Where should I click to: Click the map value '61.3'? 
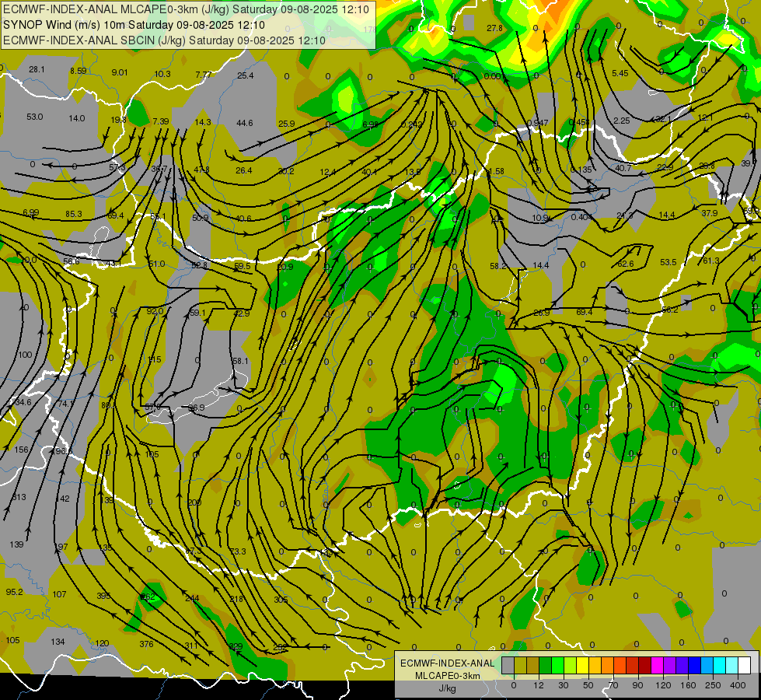click(711, 261)
